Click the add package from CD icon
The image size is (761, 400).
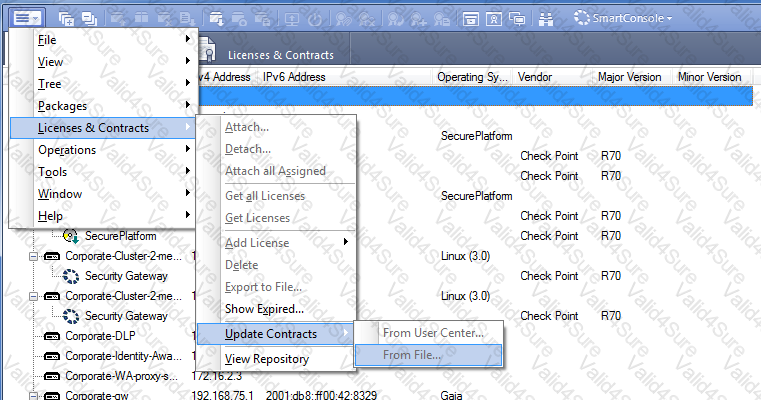pyautogui.click(x=239, y=19)
